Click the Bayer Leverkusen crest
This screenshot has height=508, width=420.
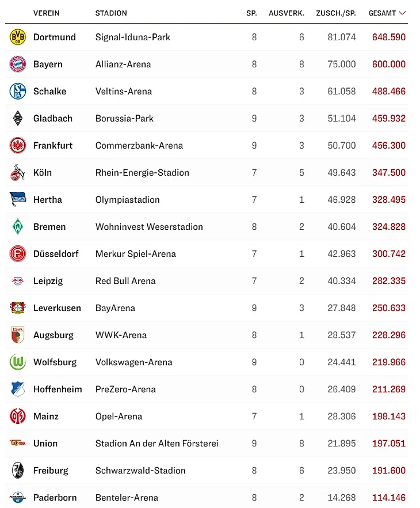pos(18,308)
